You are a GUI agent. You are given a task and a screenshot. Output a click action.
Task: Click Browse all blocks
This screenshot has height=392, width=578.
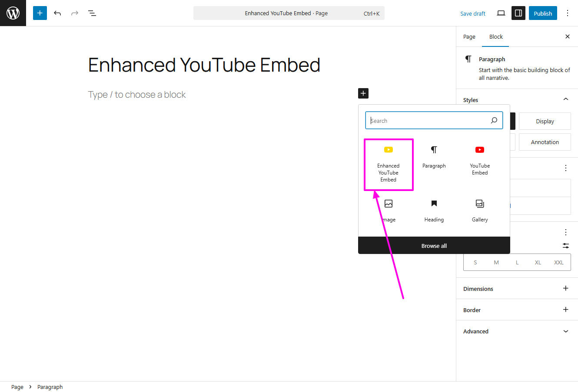click(x=434, y=246)
